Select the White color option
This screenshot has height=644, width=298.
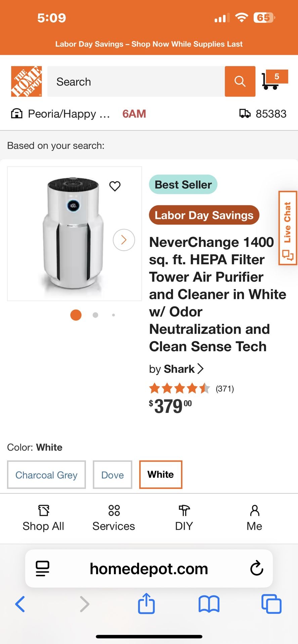click(x=160, y=474)
